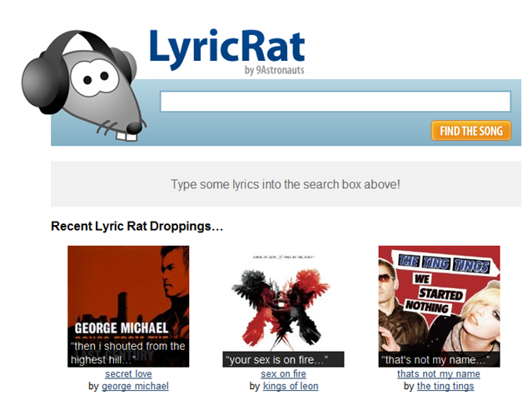Click the Find The Song button
This screenshot has height=400, width=532.
click(471, 131)
